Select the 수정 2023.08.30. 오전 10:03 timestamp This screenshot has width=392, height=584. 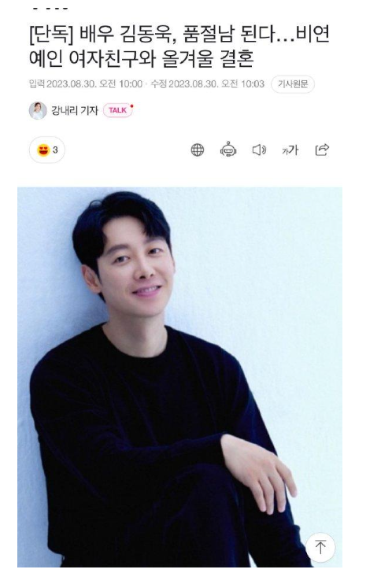207,84
